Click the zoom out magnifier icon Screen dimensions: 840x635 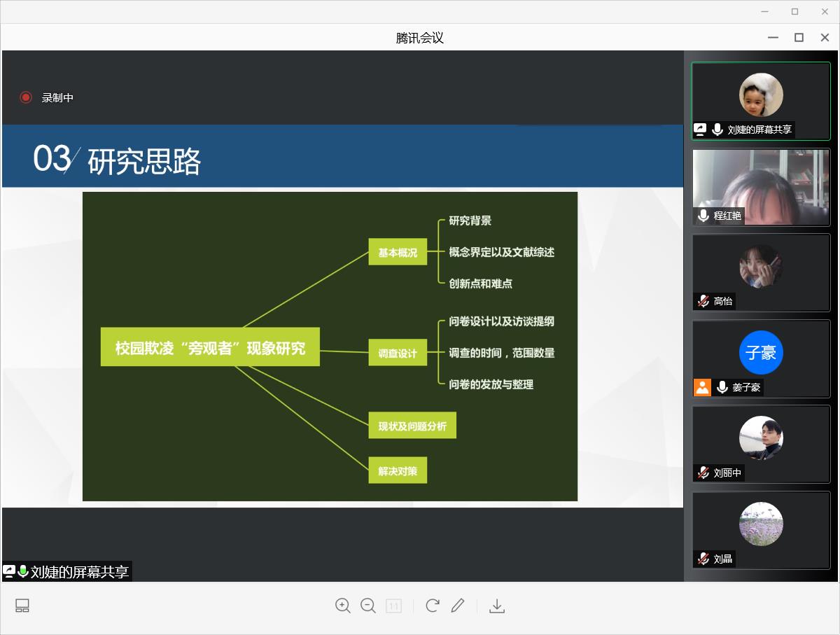pos(368,606)
